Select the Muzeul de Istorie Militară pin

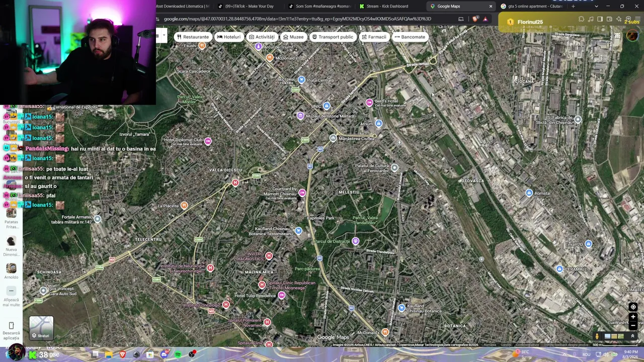300,116
